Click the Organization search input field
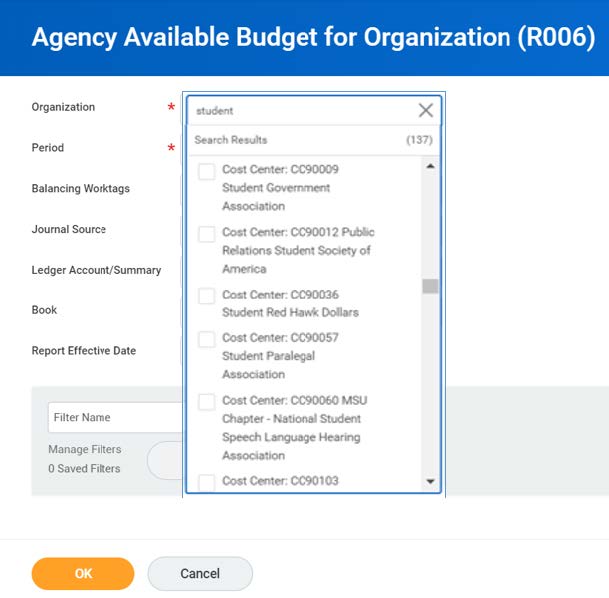Screen dimensions: 609x598 click(x=300, y=110)
